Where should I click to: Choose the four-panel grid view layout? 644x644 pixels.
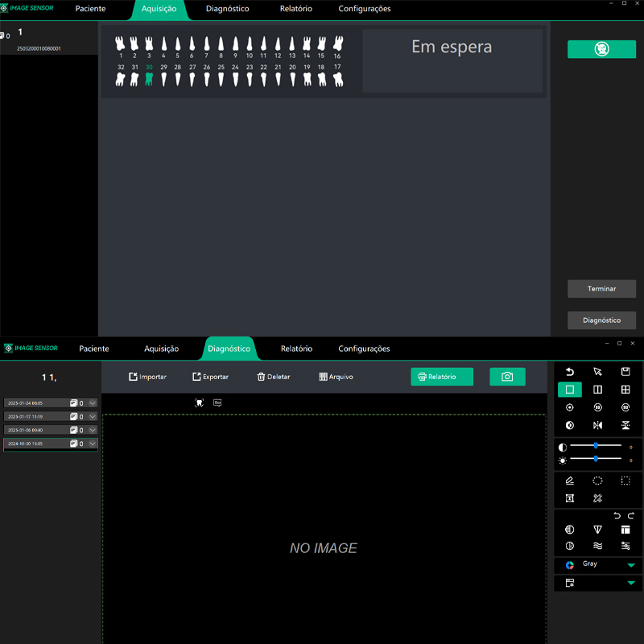click(x=625, y=390)
